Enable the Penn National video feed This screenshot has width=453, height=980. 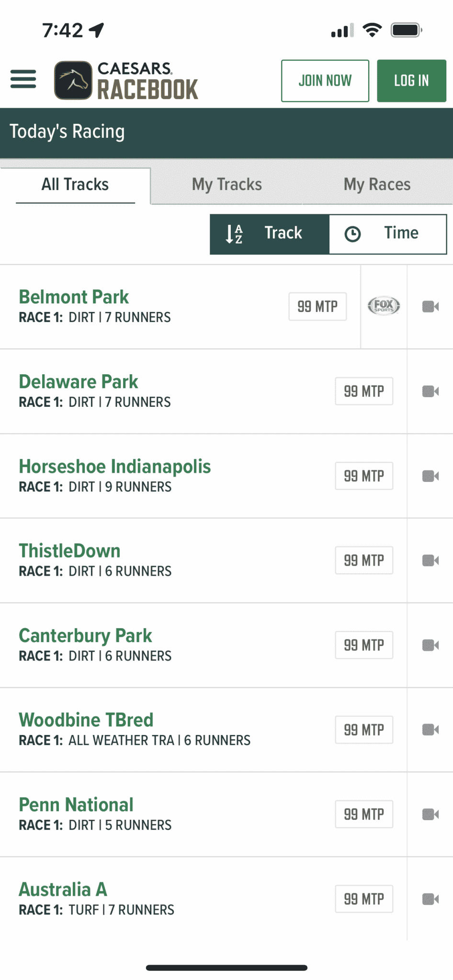[x=430, y=814]
